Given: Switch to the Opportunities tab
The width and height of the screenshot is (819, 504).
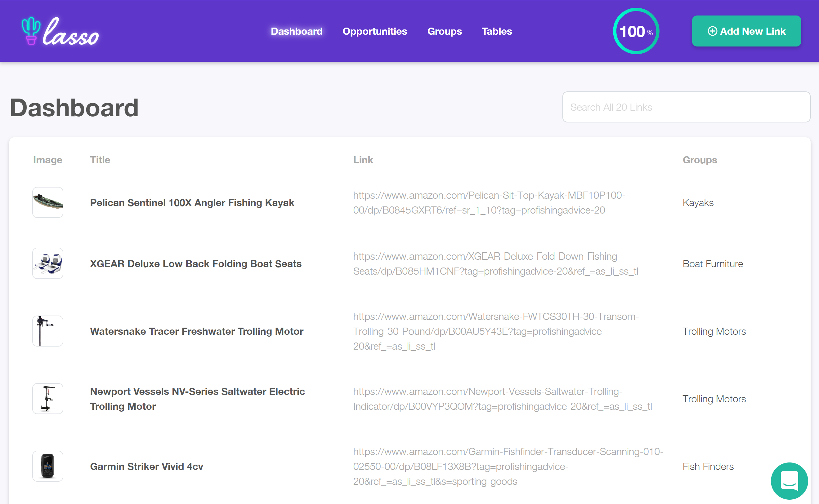Looking at the screenshot, I should tap(375, 31).
